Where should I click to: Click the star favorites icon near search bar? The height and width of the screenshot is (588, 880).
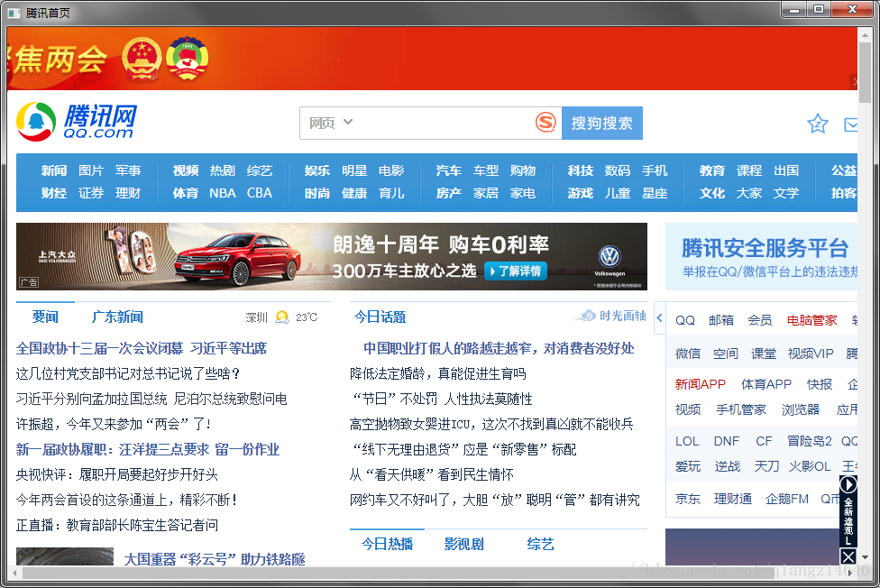(817, 124)
